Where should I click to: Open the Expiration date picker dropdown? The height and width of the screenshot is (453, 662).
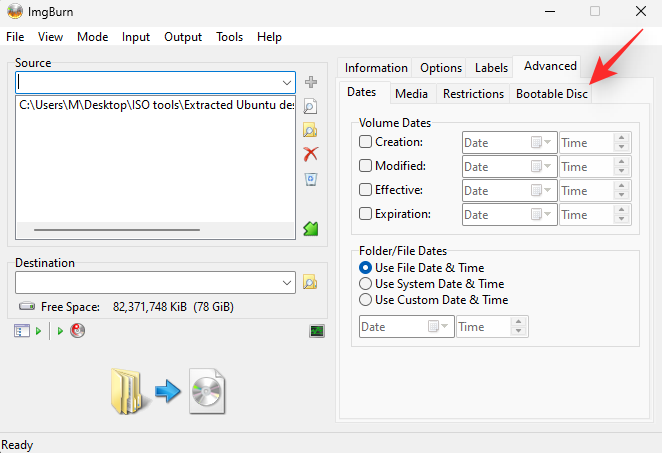(x=542, y=214)
